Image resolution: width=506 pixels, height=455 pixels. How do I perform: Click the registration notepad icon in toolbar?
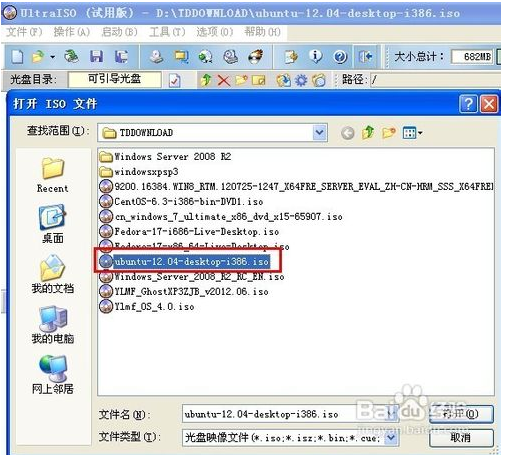[x=291, y=57]
